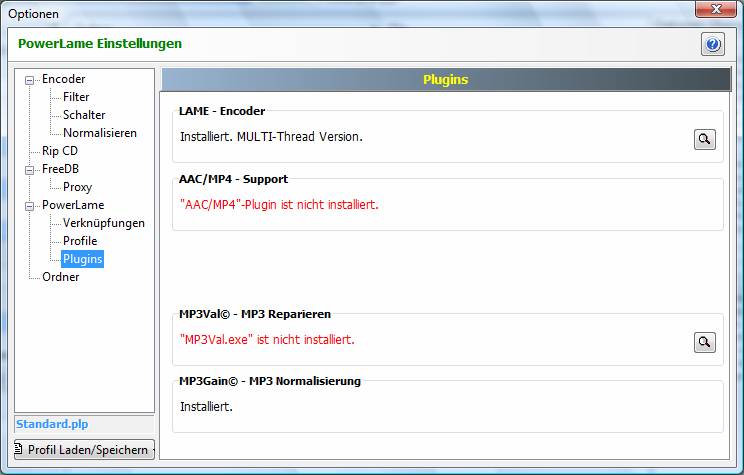The width and height of the screenshot is (744, 475).
Task: Select the Encoder tree entry
Action: (63, 79)
